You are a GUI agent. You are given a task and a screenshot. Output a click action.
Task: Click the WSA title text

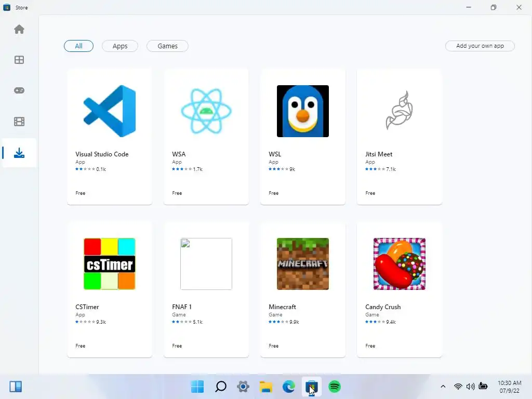point(179,154)
